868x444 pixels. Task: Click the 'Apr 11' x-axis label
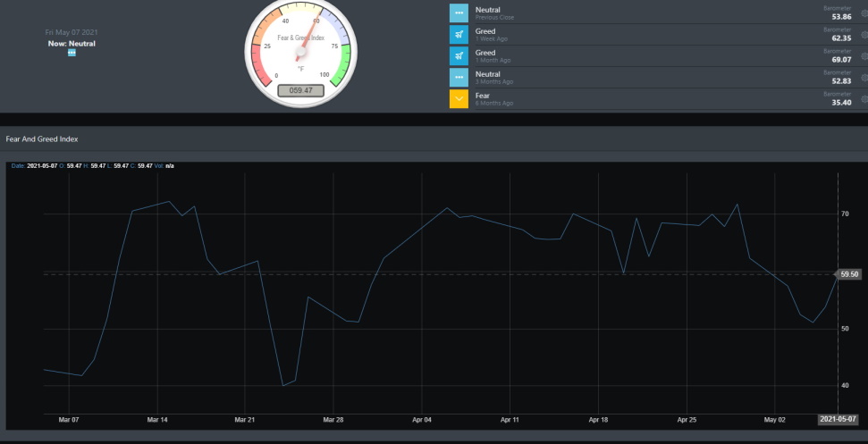pos(510,420)
